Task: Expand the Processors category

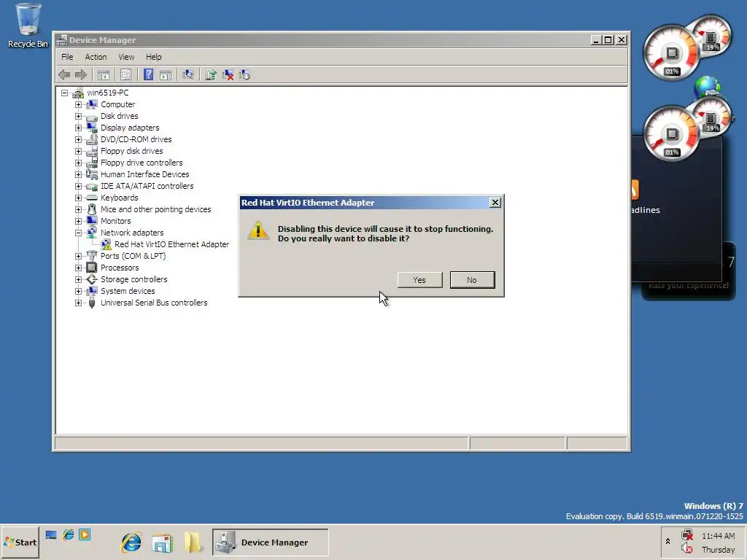Action: coord(78,268)
